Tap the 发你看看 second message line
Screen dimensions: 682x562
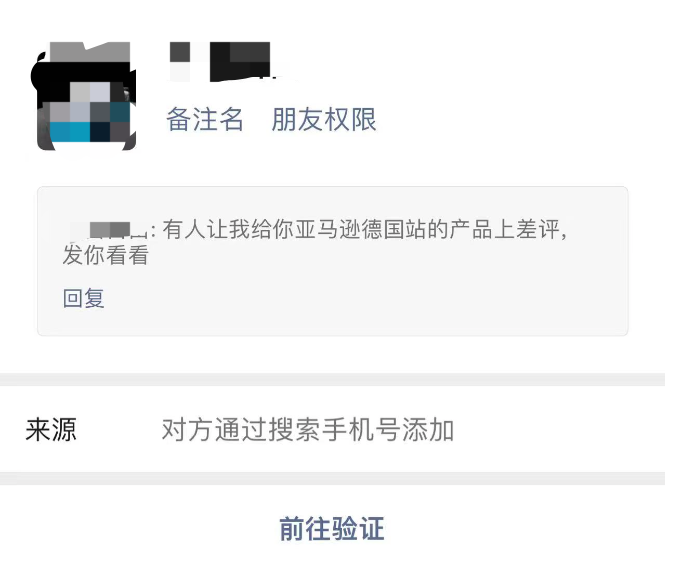tap(106, 255)
